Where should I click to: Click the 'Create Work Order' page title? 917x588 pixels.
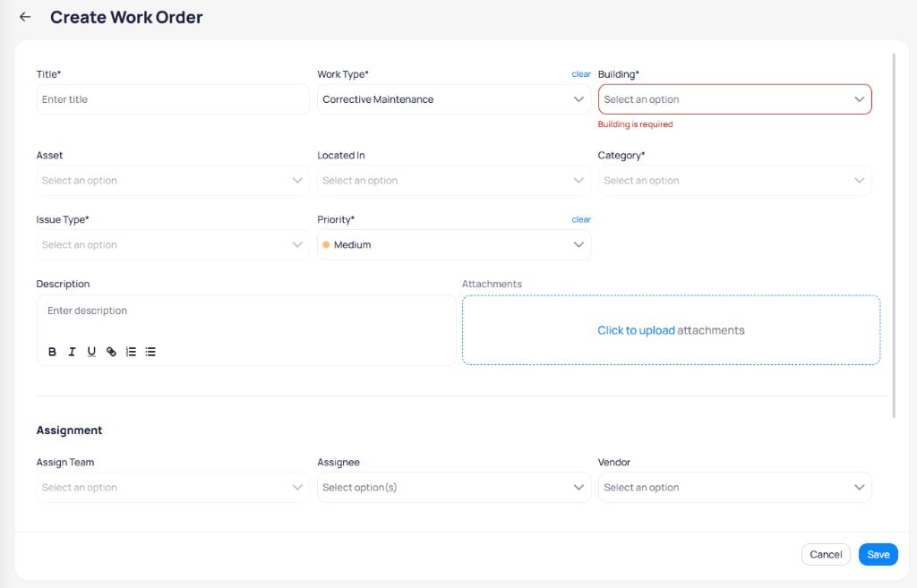tap(126, 17)
